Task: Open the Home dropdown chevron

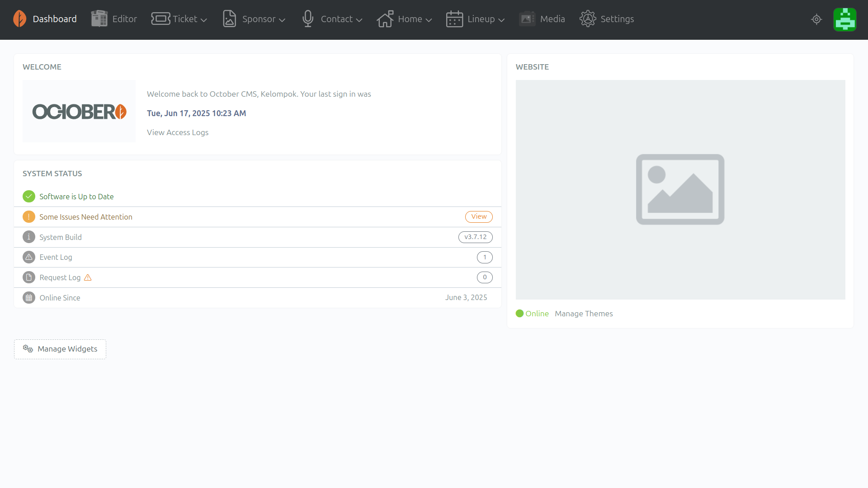Action: [429, 20]
